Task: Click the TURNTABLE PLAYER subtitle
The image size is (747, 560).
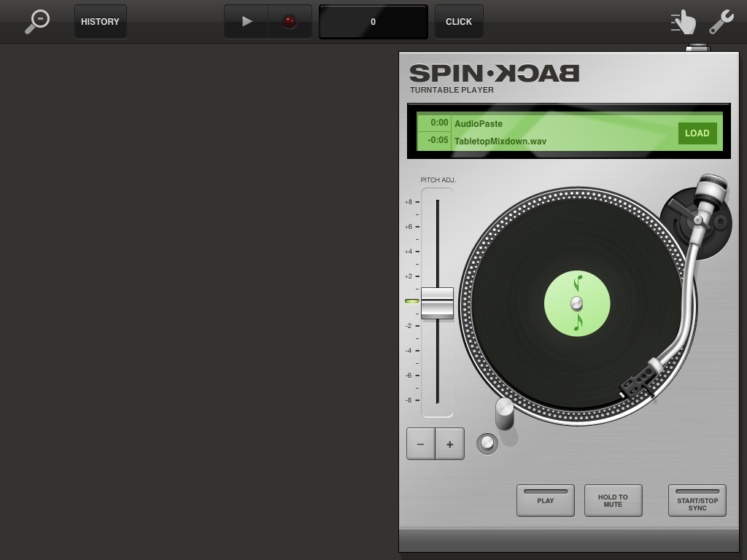Action: [452, 90]
